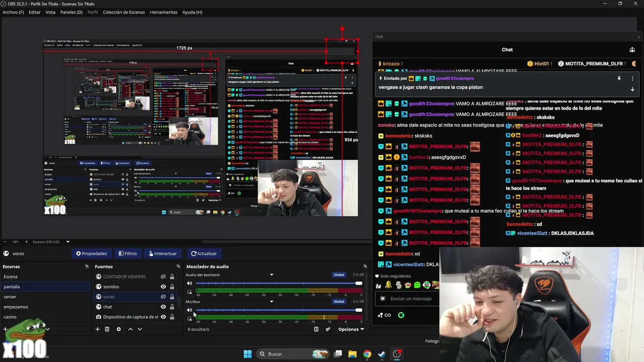Image resolution: width=644 pixels, height=362 pixels.
Task: Toggle lock on the chat source
Action: click(x=172, y=307)
